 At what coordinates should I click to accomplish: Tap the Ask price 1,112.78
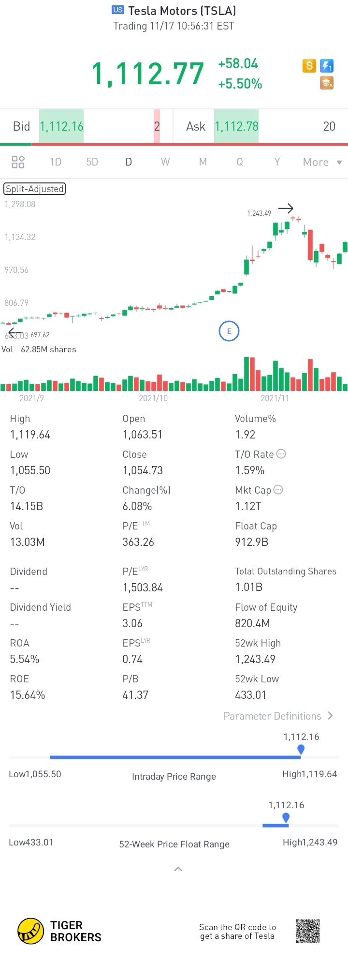[x=236, y=126]
